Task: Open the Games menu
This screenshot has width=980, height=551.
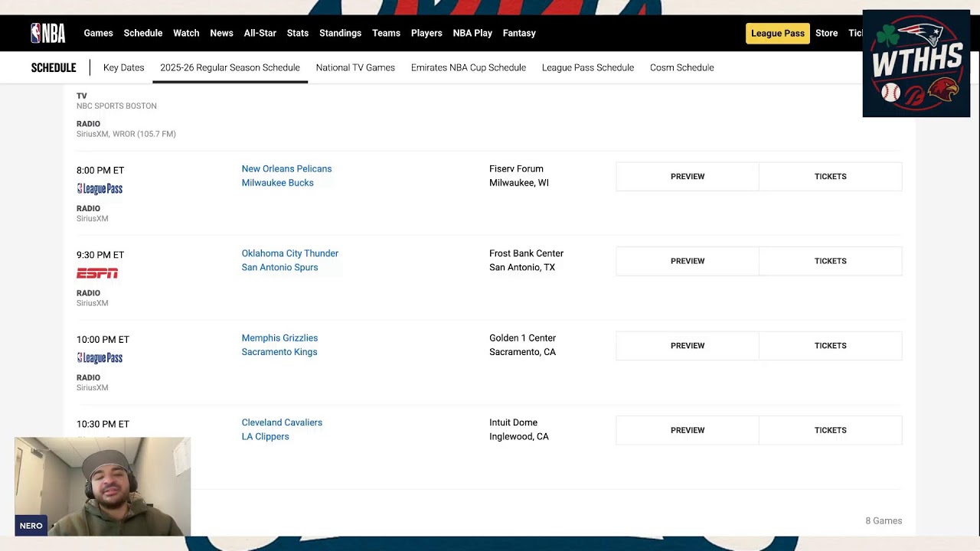Action: tap(98, 33)
